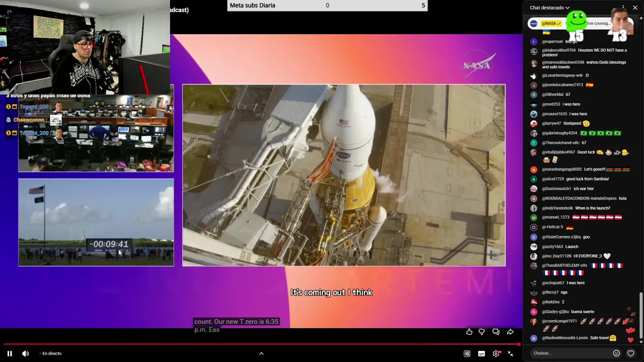Viewport: 644px width, 362px height.
Task: Open emoji picker in chat
Action: click(616, 353)
